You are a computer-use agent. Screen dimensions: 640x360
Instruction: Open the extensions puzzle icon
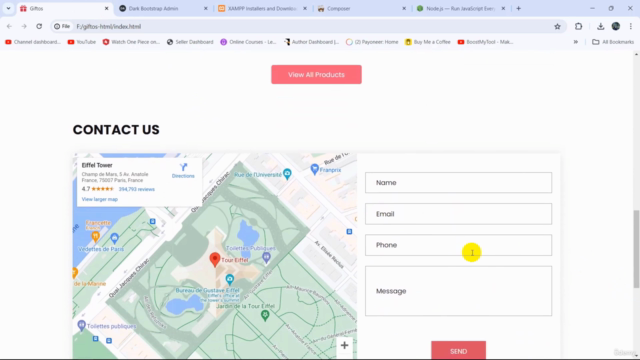(x=578, y=27)
